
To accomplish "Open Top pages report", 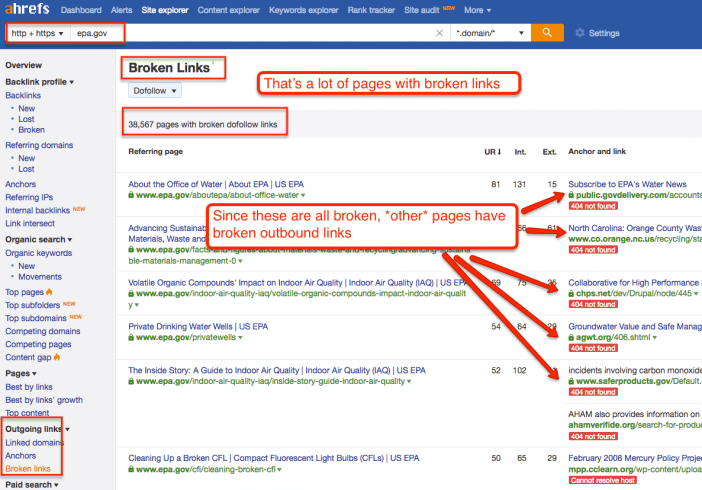I will [25, 292].
